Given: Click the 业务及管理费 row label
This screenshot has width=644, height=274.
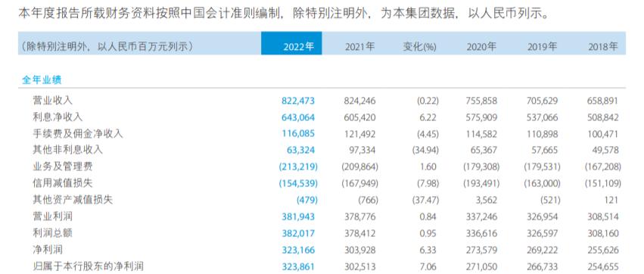Looking at the screenshot, I should [62, 167].
